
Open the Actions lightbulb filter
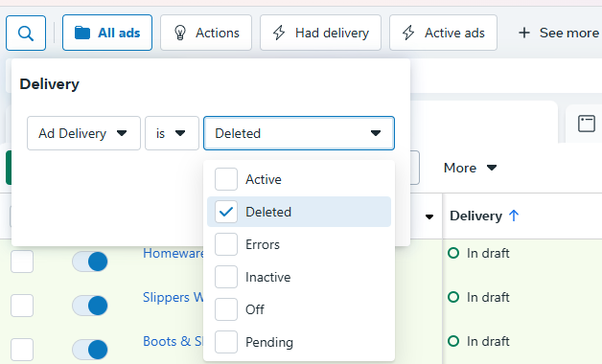[x=206, y=33]
